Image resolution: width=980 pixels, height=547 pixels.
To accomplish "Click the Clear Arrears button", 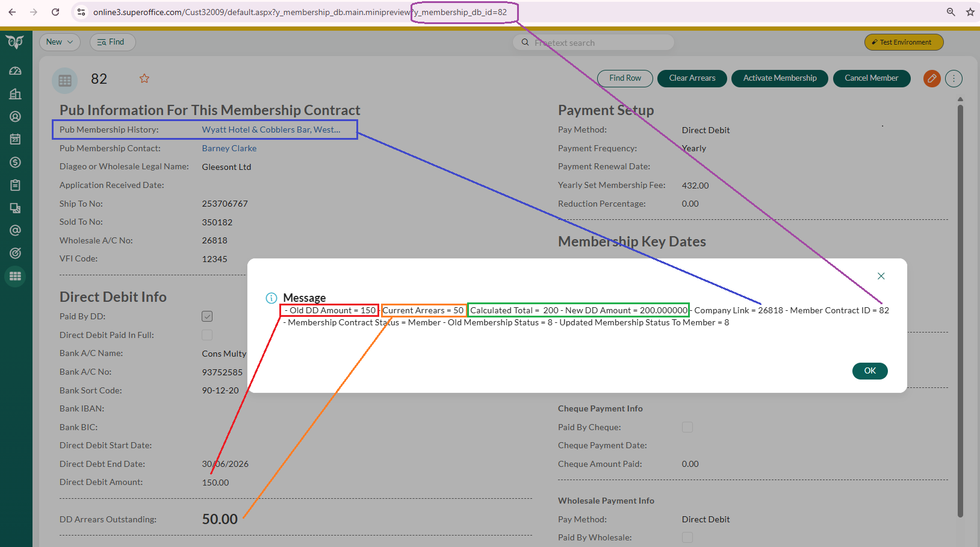I will (x=692, y=78).
